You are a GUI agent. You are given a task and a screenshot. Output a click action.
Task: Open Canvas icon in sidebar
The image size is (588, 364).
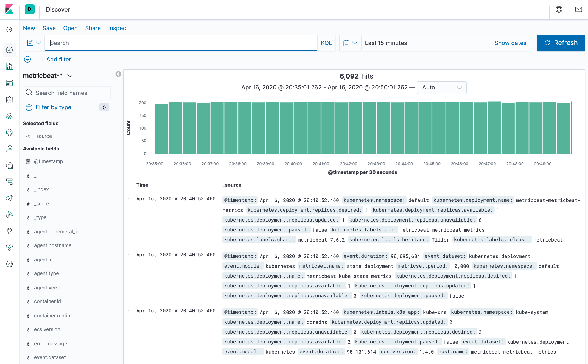pos(9,99)
